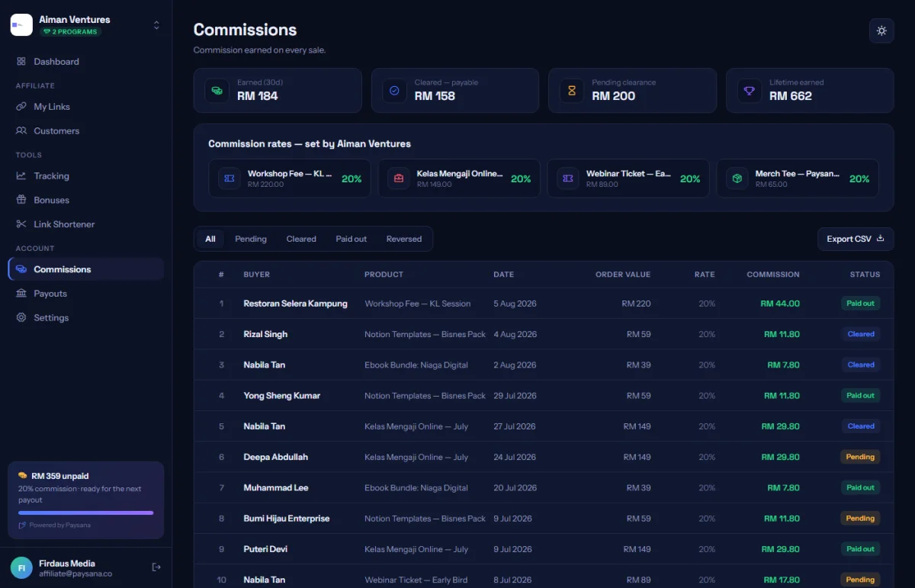Open Link Shortener tool
Screen dimensions: 915x588
point(85,224)
